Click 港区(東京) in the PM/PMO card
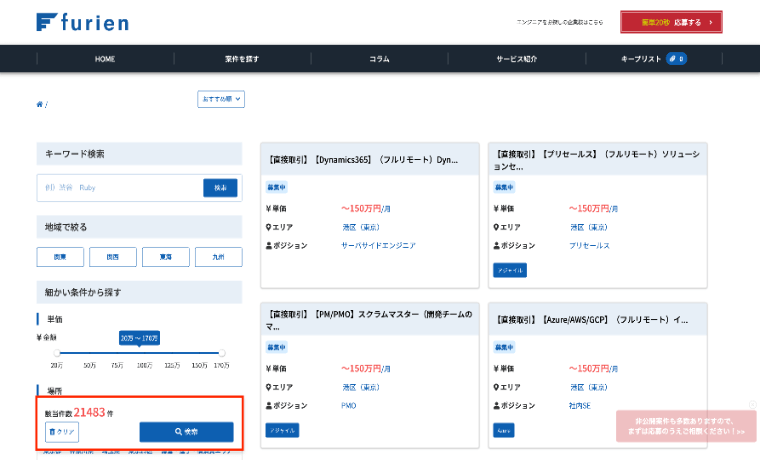 click(361, 387)
